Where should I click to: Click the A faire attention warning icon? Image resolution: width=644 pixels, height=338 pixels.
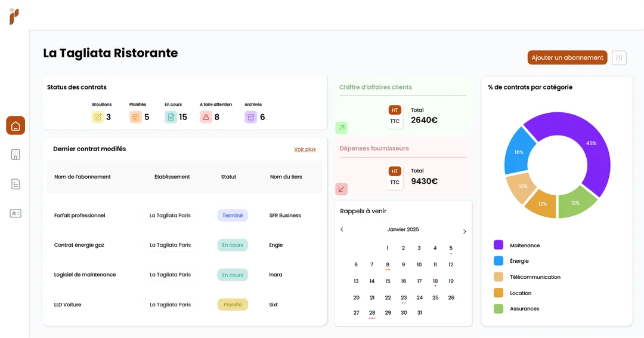tap(206, 117)
